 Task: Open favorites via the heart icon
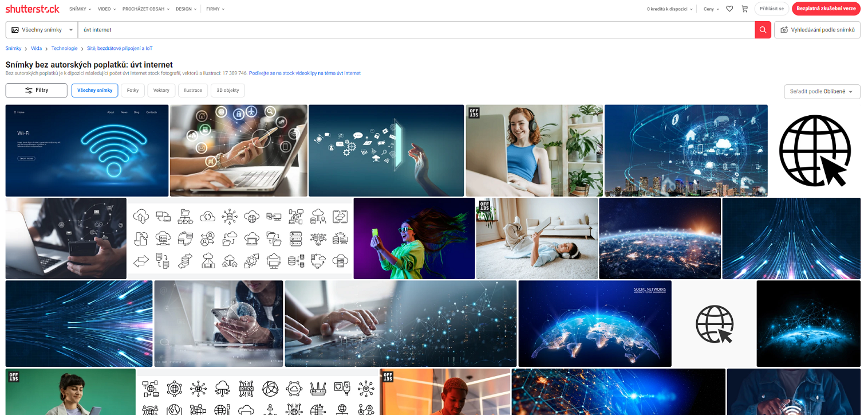click(729, 9)
